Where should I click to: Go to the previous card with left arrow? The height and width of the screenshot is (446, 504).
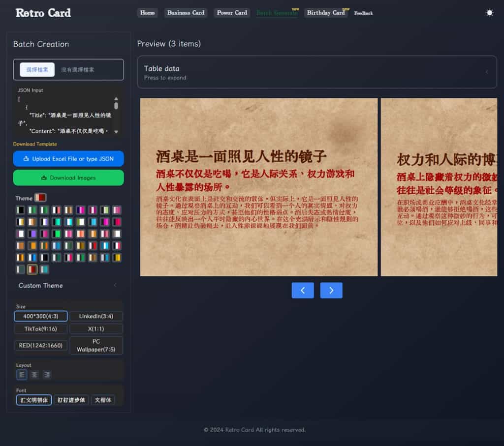point(303,290)
